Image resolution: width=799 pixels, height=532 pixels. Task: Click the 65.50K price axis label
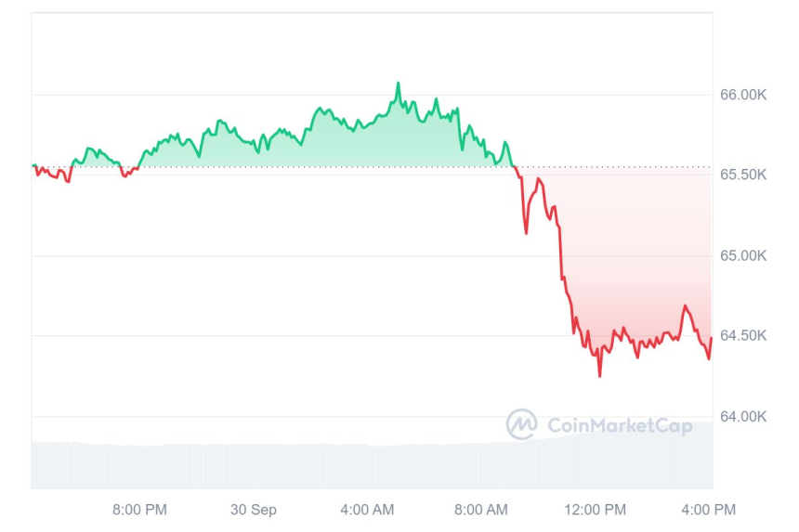pyautogui.click(x=743, y=175)
